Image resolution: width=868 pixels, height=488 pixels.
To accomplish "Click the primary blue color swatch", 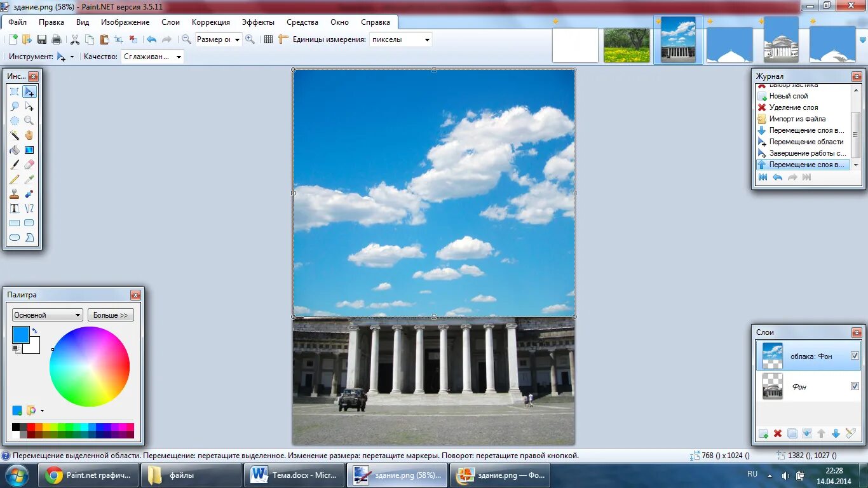I will point(20,335).
